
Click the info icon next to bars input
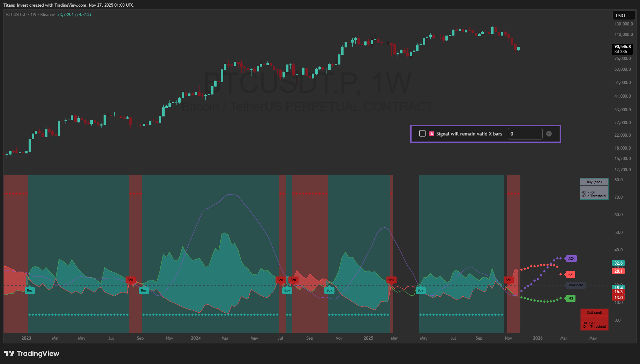549,134
